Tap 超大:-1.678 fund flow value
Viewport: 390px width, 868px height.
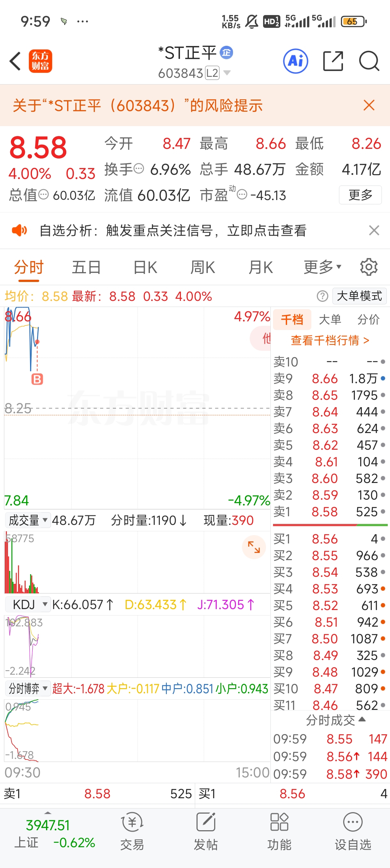tap(78, 688)
